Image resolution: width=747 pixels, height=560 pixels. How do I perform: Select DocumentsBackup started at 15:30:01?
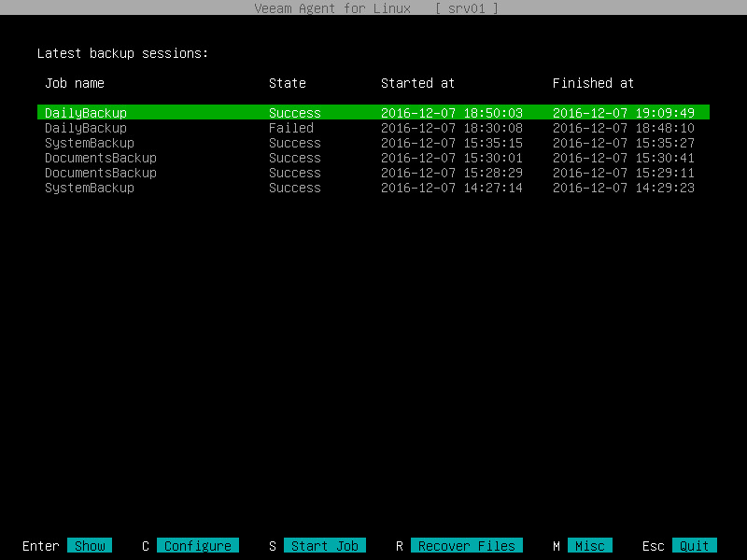[373, 158]
